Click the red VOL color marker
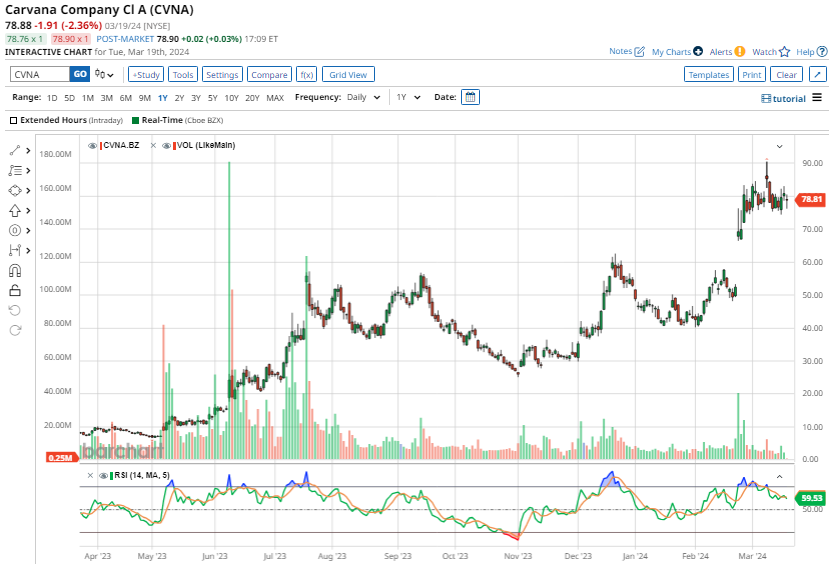836x568 pixels. point(174,146)
